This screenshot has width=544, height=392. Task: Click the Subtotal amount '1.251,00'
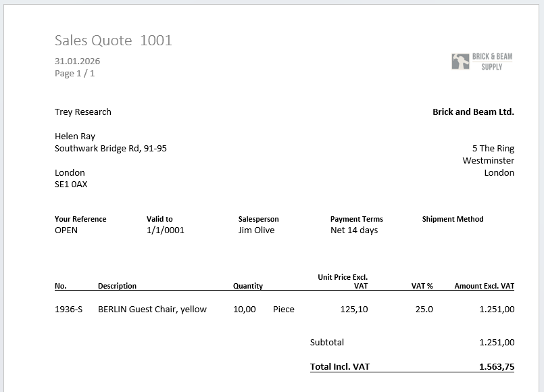point(497,343)
